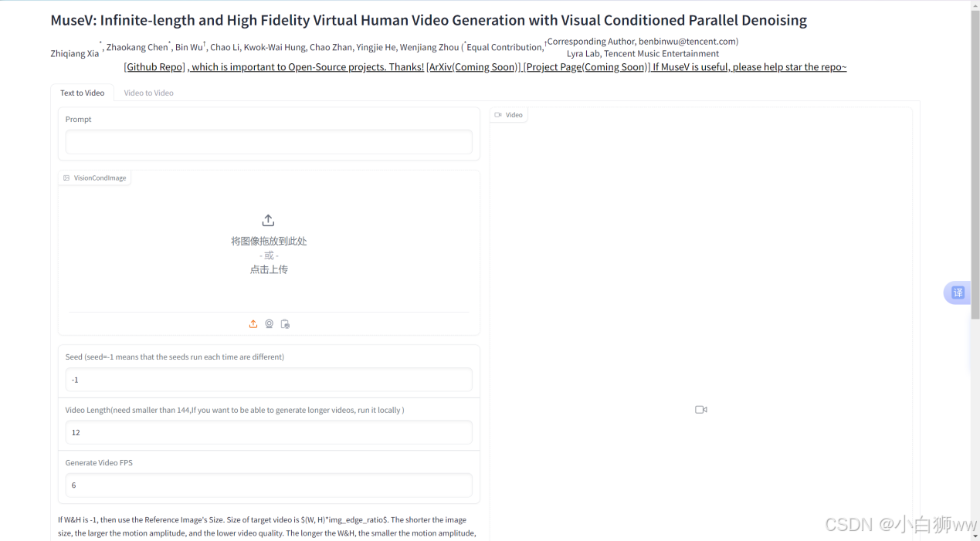Click the Prompt text input field

(269, 142)
